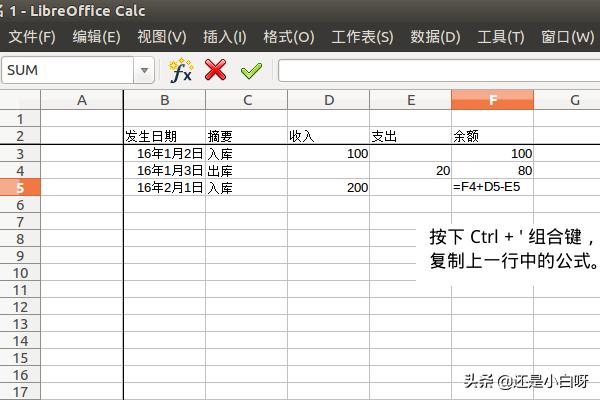Viewport: 600px width, 400px height.
Task: Select expense cell showing 20
Action: tap(411, 170)
